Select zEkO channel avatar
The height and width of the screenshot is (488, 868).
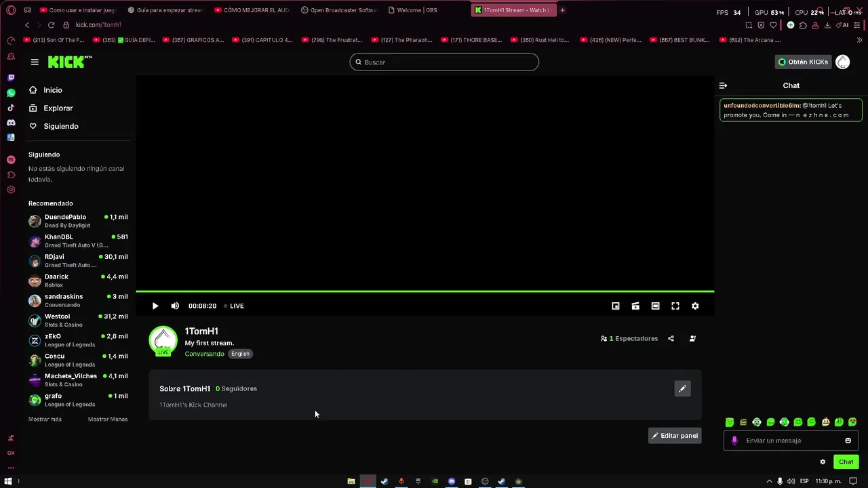[x=35, y=340]
